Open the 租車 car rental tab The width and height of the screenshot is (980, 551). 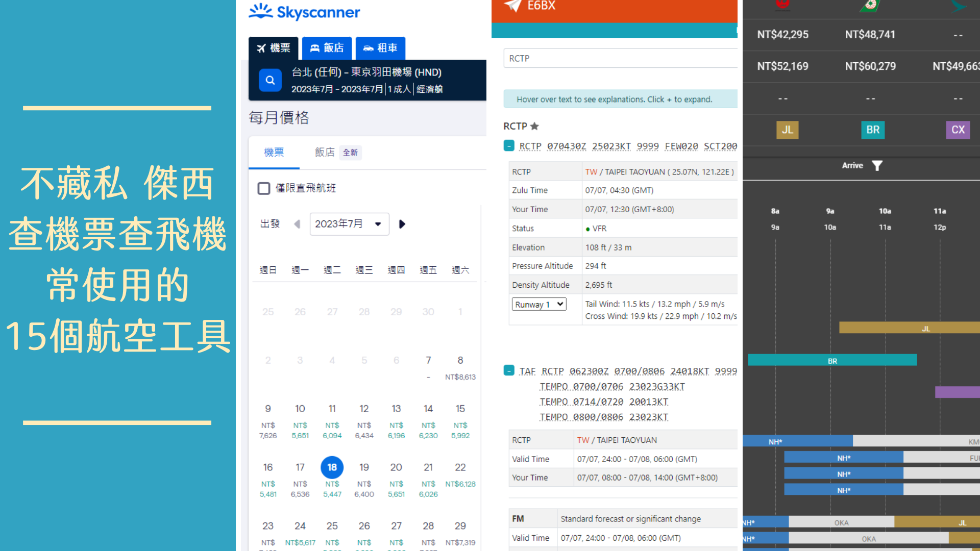(x=380, y=48)
